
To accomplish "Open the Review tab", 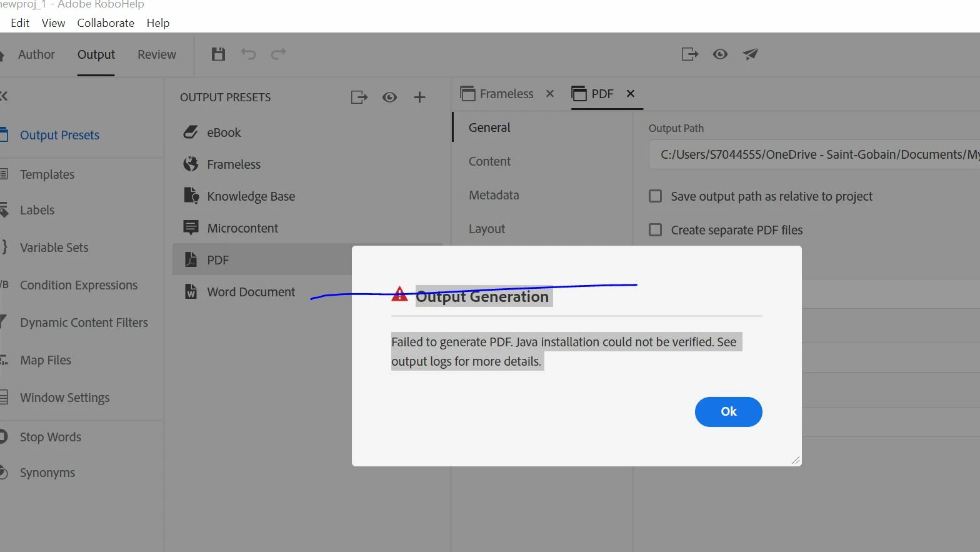I will tap(156, 54).
